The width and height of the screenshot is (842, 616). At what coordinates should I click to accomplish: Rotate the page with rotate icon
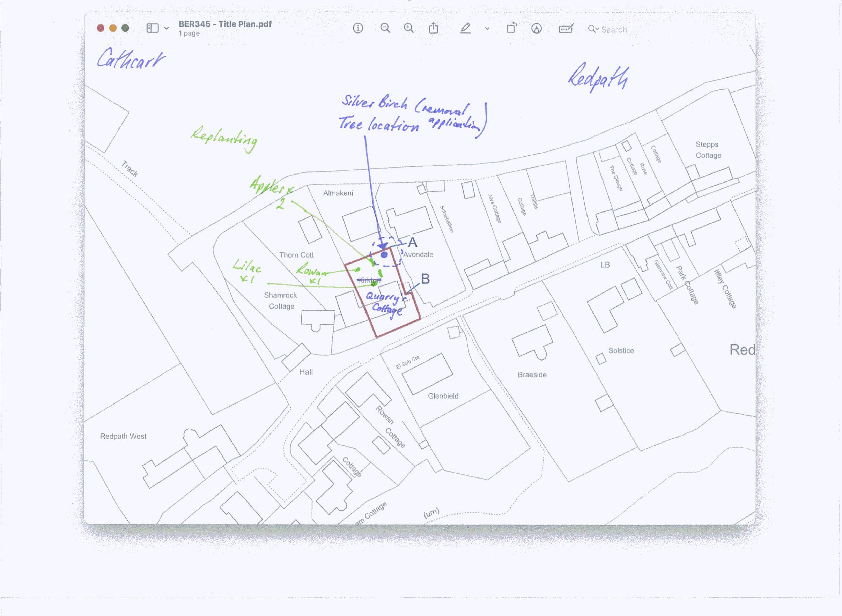(511, 28)
